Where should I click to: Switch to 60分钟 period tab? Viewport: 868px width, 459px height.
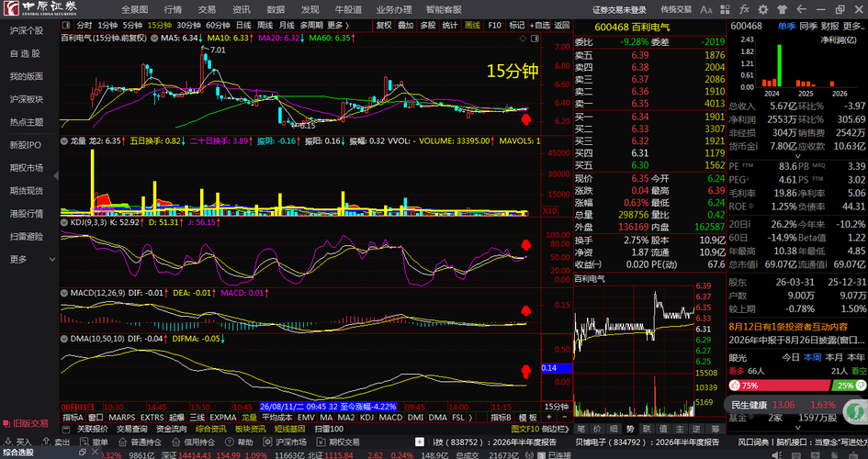218,26
